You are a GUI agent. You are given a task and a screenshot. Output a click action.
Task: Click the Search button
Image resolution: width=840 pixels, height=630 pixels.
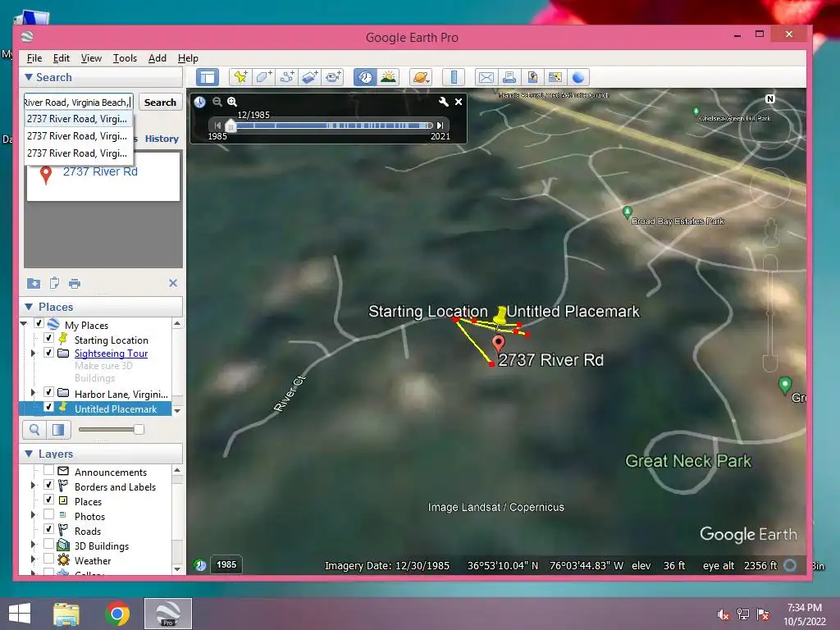click(160, 103)
